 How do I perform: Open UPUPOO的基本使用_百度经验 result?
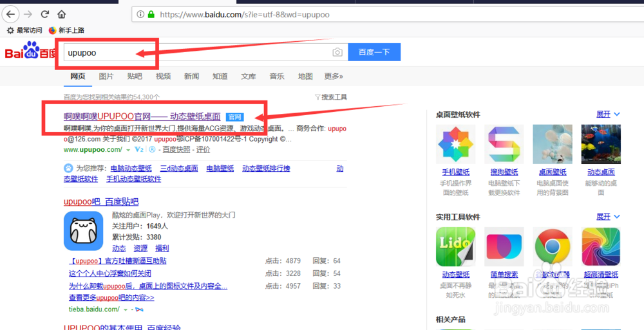tap(122, 327)
